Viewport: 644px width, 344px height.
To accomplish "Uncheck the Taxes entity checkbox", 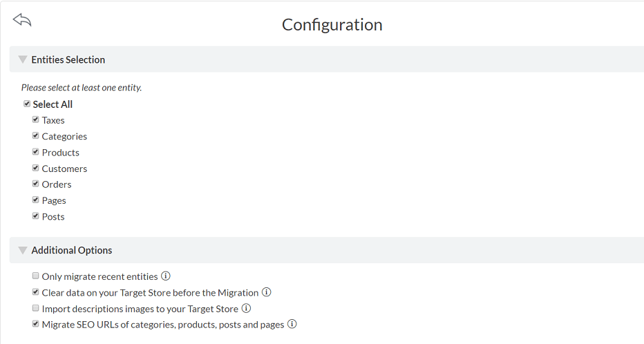I will click(36, 120).
